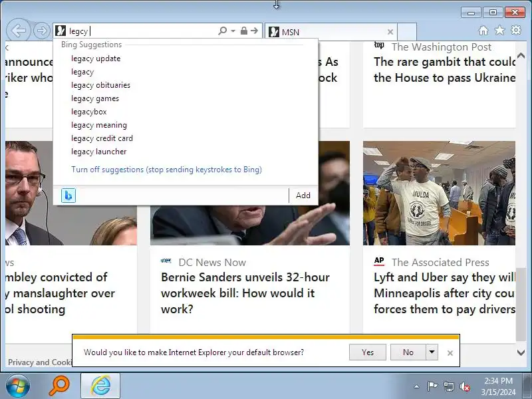The image size is (532, 399).
Task: Open the Lyft and Uber Minneapolis article
Action: [444, 293]
